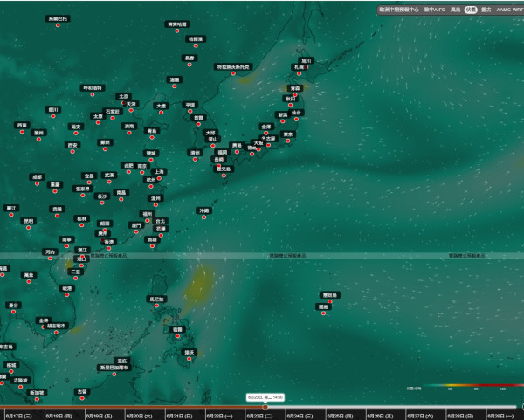Click the 曼谷 city label

tap(13, 306)
